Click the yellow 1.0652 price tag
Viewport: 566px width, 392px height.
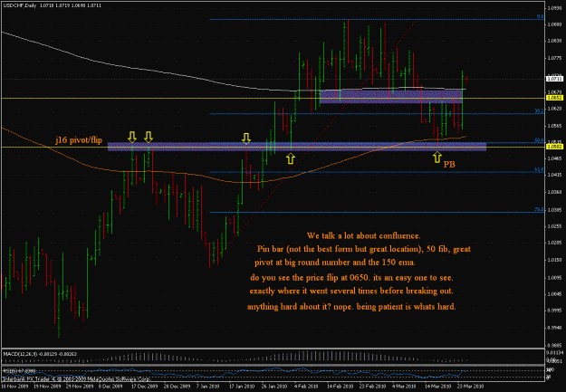(x=555, y=98)
